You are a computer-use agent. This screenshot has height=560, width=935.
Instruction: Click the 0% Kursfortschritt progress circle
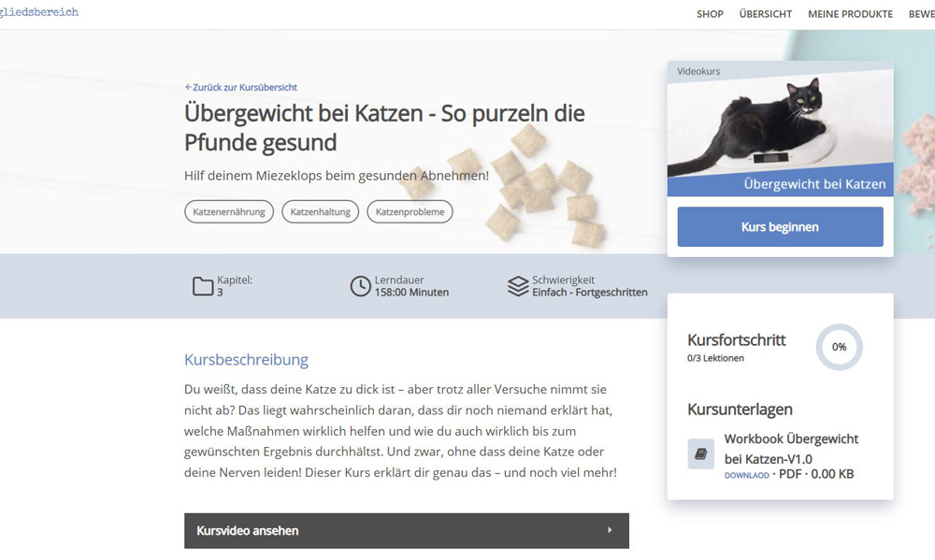click(x=839, y=347)
